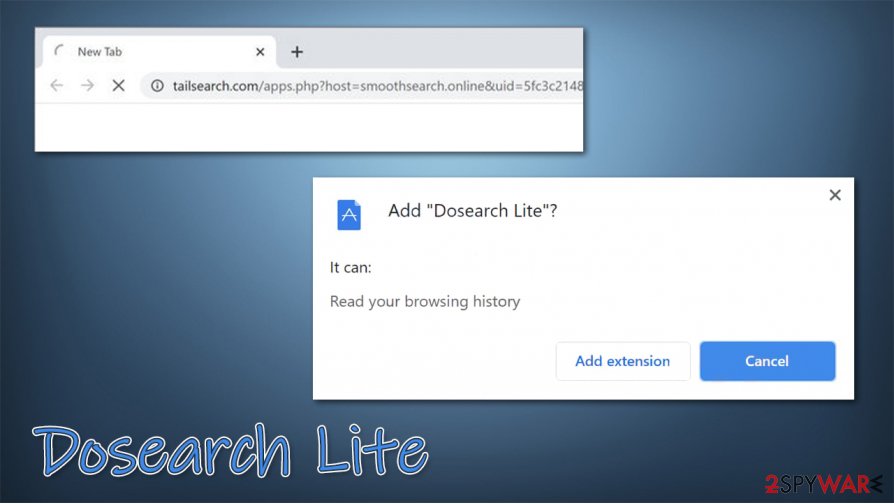Viewport: 894px width, 504px height.
Task: Click the 'It can:' label
Action: [x=350, y=267]
